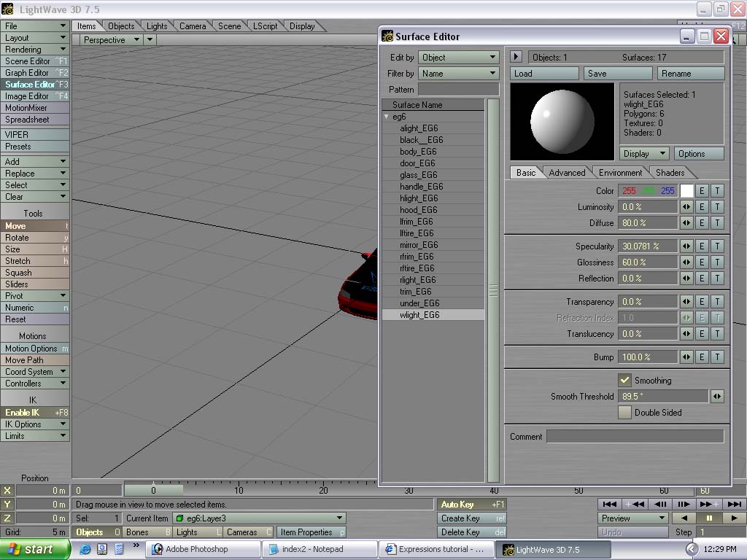Click the Specularity mini-slider arrows
This screenshot has height=560, width=747.
click(x=686, y=246)
